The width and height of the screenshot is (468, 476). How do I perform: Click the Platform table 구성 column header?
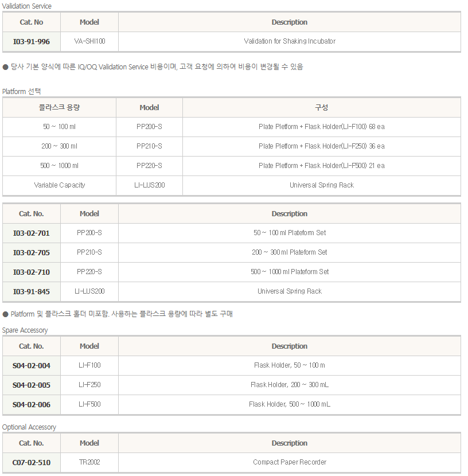321,107
